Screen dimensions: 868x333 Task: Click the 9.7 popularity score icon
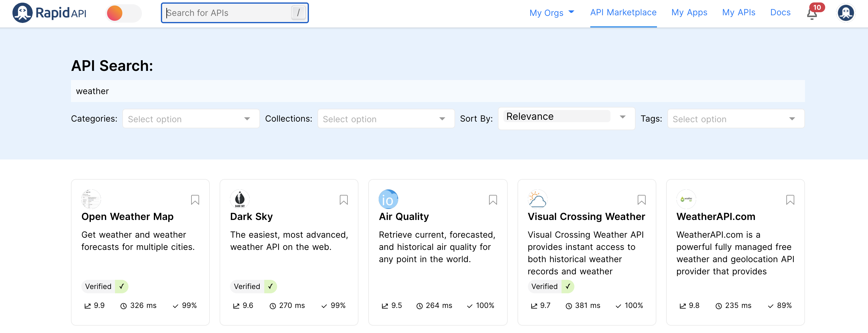click(534, 306)
